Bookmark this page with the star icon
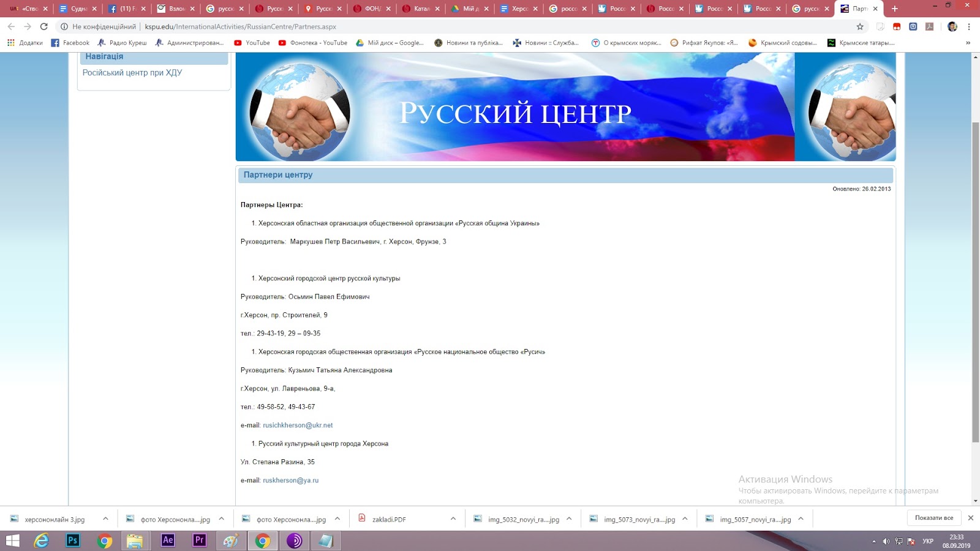The width and height of the screenshot is (980, 551). click(x=860, y=26)
